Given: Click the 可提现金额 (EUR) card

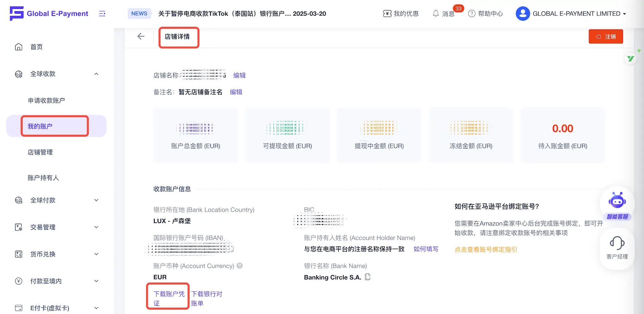Looking at the screenshot, I should click(x=287, y=135).
